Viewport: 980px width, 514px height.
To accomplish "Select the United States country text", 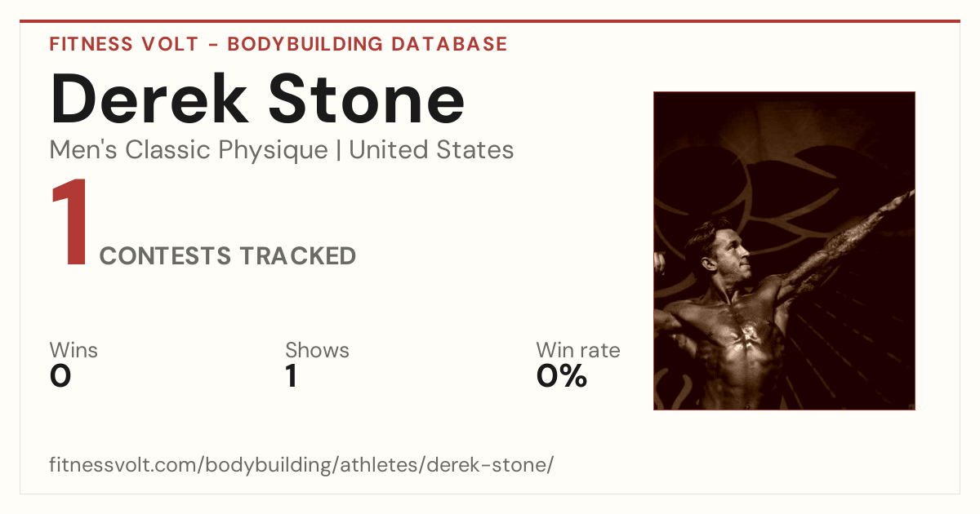I will 431,150.
